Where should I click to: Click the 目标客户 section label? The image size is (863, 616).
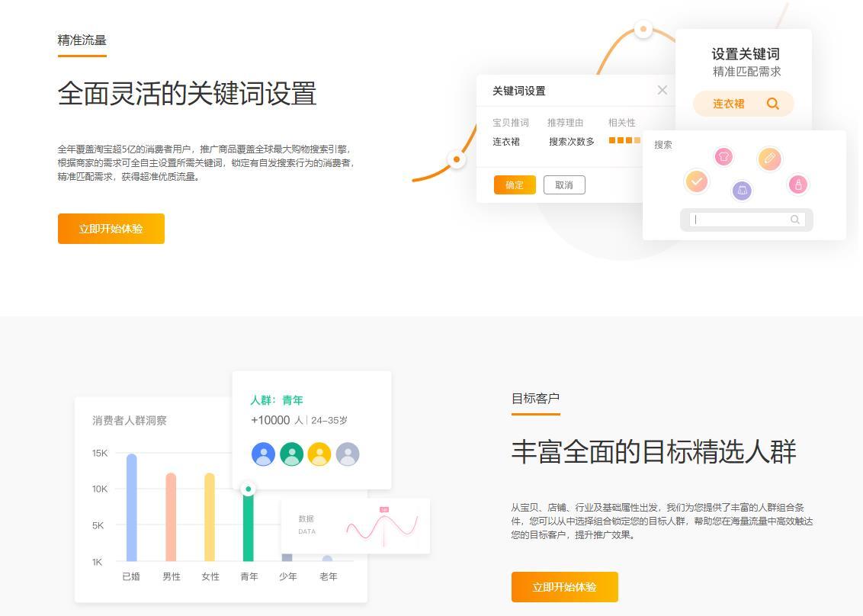(x=535, y=398)
